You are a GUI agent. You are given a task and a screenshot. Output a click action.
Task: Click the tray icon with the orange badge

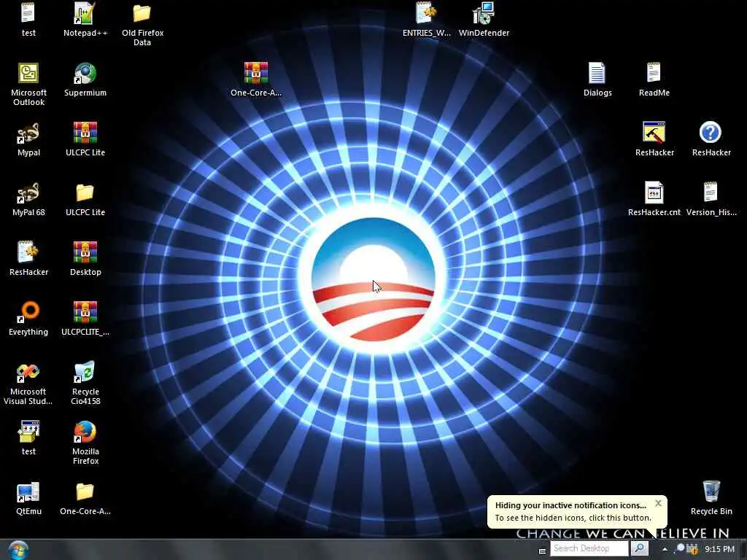tap(692, 549)
